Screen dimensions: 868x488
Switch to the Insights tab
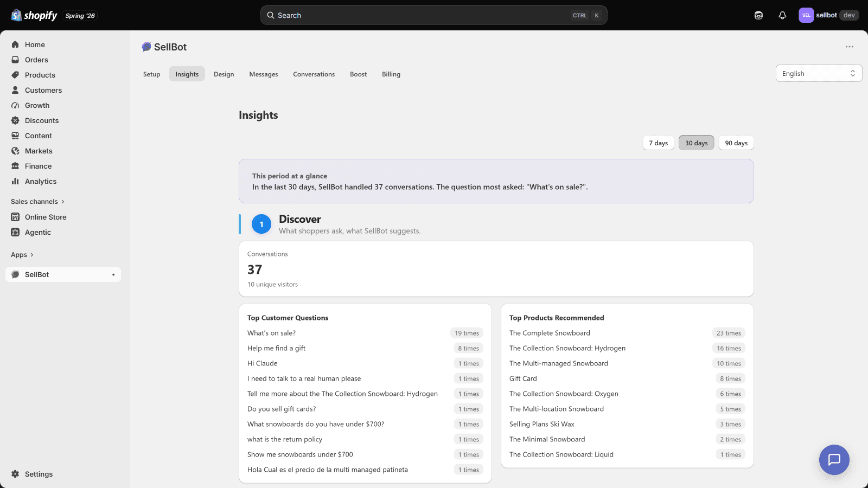click(x=187, y=74)
